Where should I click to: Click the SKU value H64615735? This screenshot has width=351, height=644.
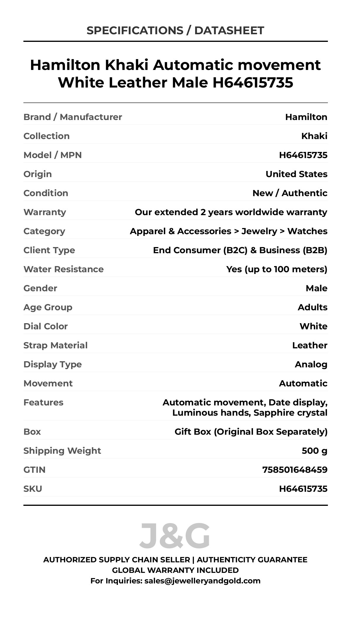pyautogui.click(x=303, y=489)
